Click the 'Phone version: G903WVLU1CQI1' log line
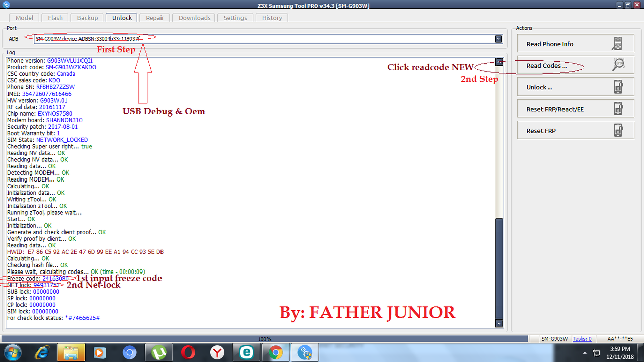The width and height of the screenshot is (644, 362). point(50,61)
